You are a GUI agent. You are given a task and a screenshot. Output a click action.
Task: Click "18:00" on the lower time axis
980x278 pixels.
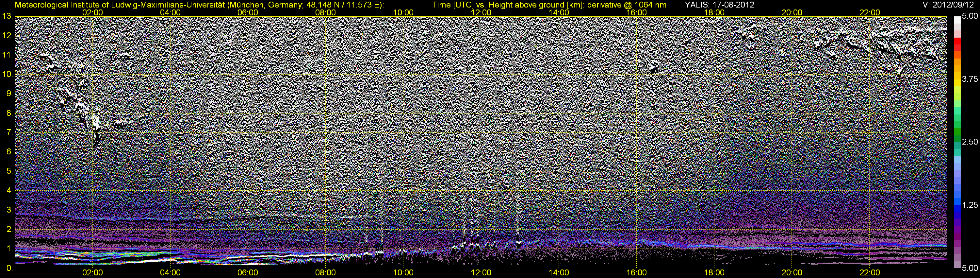click(714, 273)
